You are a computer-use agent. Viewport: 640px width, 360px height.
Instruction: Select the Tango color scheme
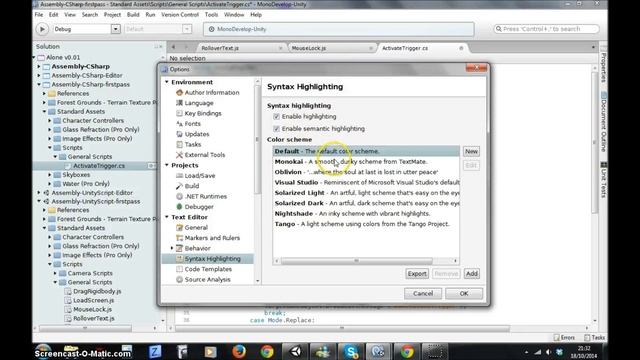(x=366, y=224)
